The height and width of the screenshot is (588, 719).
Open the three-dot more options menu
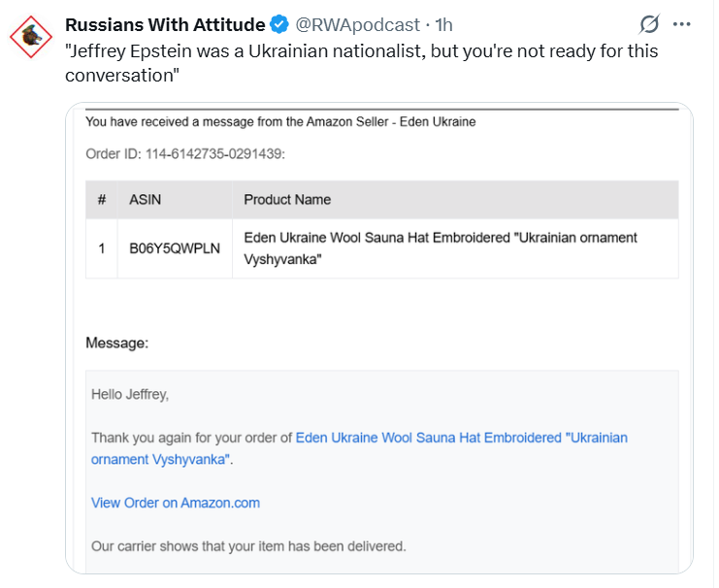pyautogui.click(x=682, y=24)
